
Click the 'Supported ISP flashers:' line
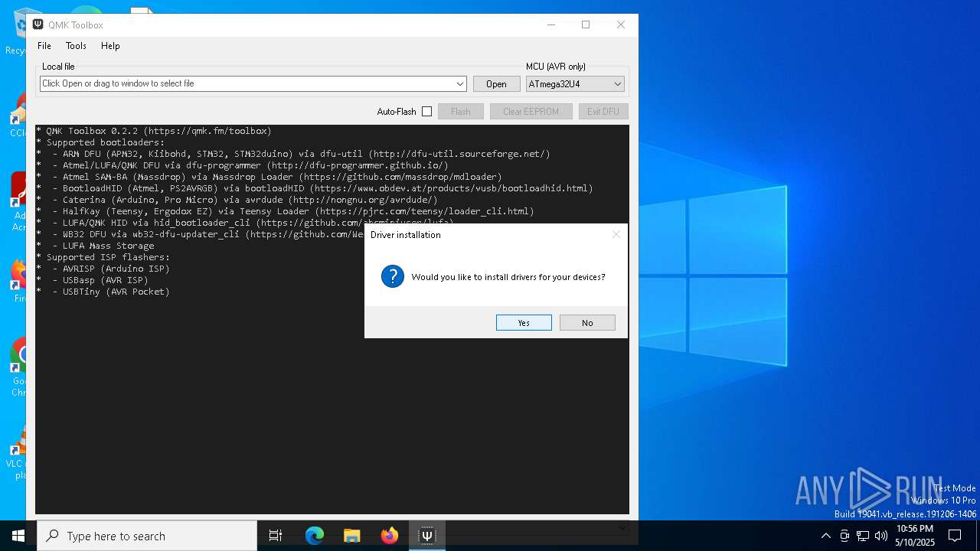coord(103,257)
